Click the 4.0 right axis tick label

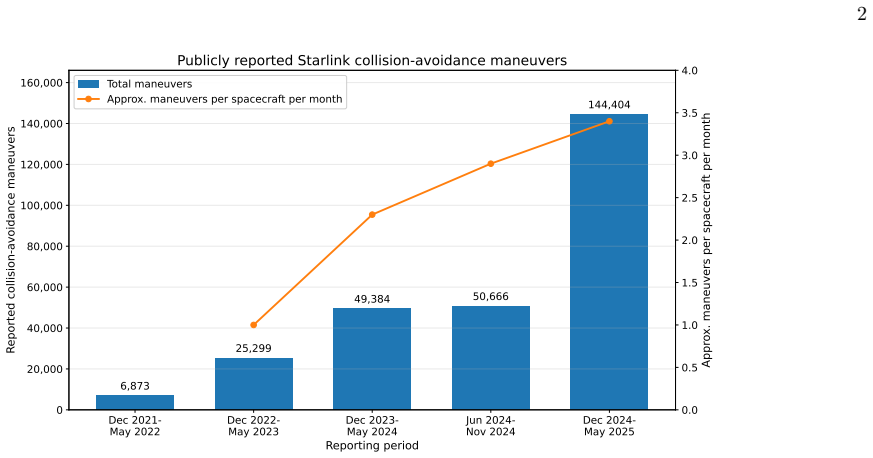click(689, 71)
